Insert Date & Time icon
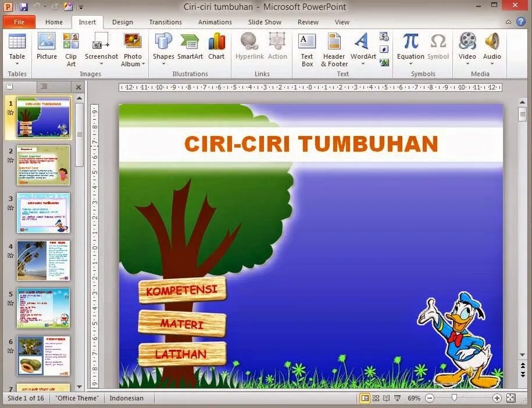532x408 pixels. coord(384,37)
